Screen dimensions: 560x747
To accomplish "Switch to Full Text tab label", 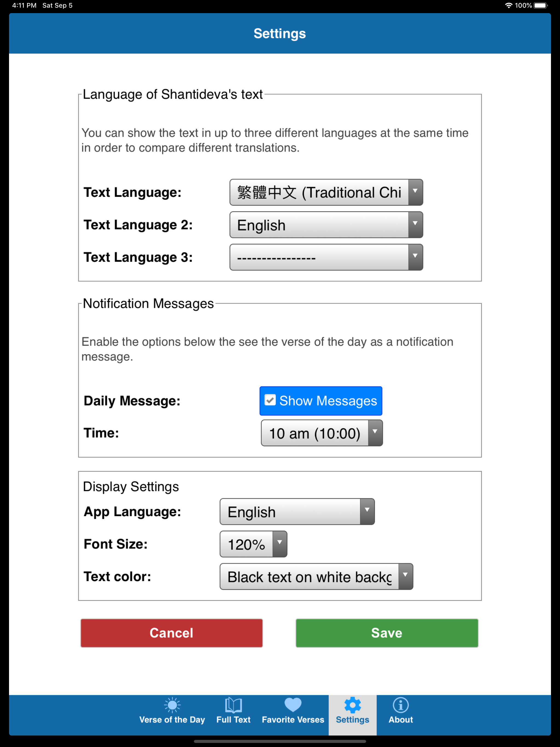I will (234, 720).
